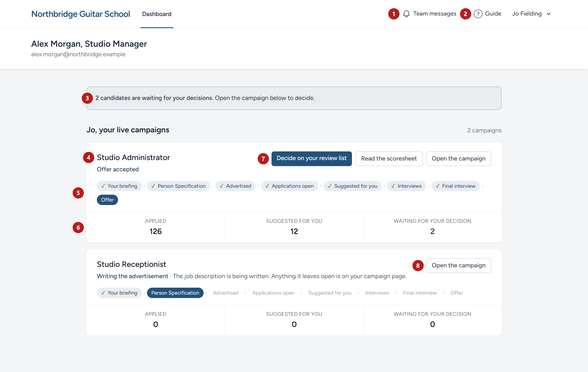Open the Dashboard tab
This screenshot has height=372, width=588.
(157, 14)
